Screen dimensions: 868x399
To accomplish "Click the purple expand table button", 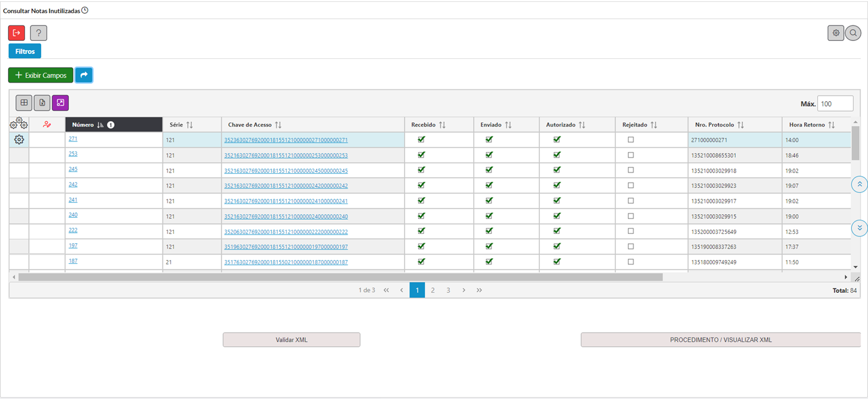I will coord(60,102).
